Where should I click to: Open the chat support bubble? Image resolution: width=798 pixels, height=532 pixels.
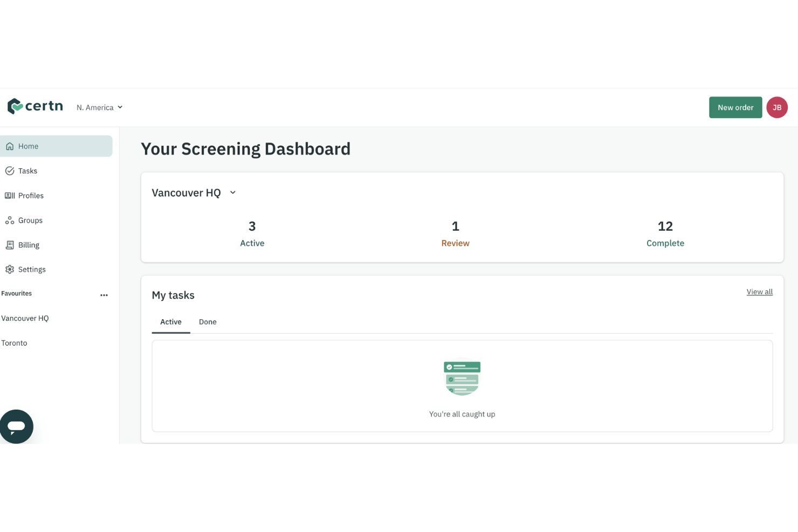coord(16,426)
